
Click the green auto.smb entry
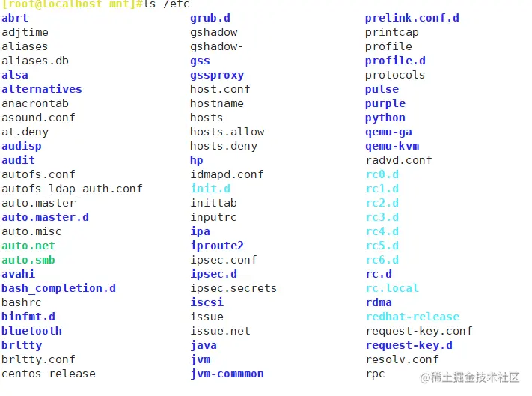click(x=28, y=260)
